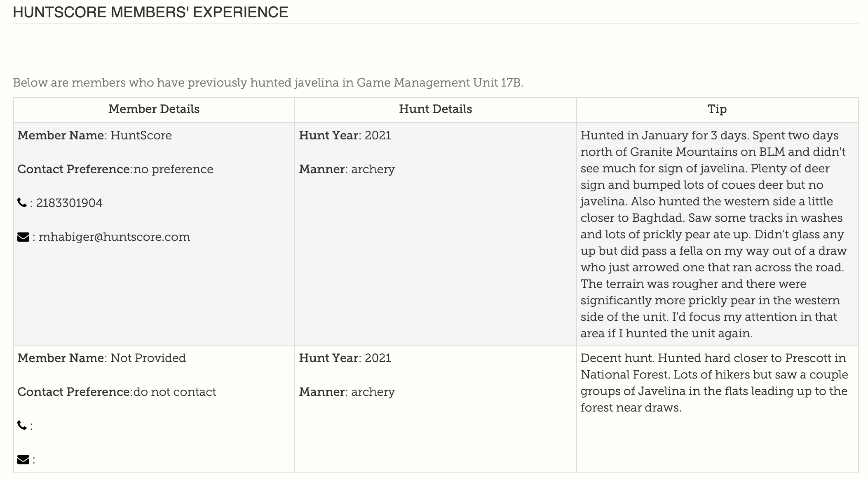The image size is (868, 480).
Task: Click the phone icon in HuntScore row
Action: [x=22, y=202]
